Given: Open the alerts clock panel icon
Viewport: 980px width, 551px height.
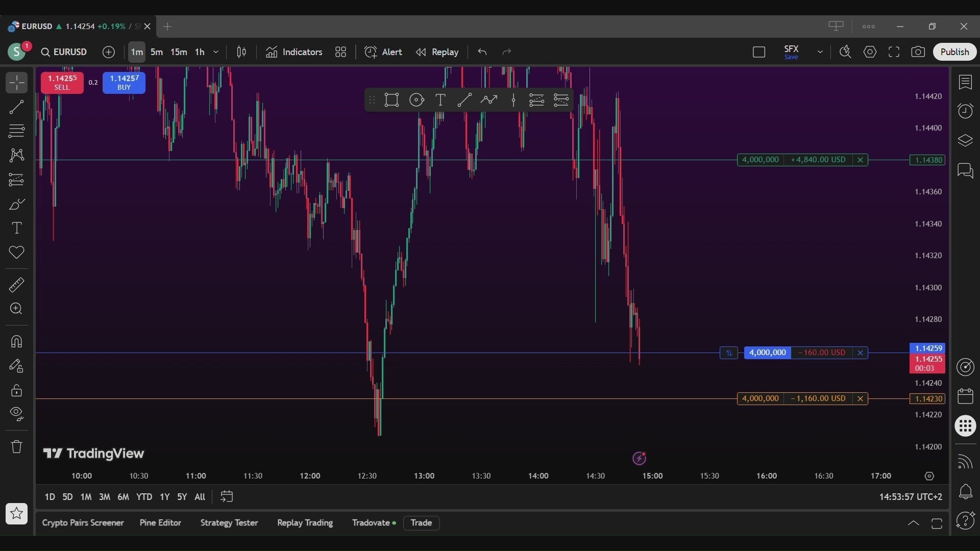Looking at the screenshot, I should (x=965, y=111).
